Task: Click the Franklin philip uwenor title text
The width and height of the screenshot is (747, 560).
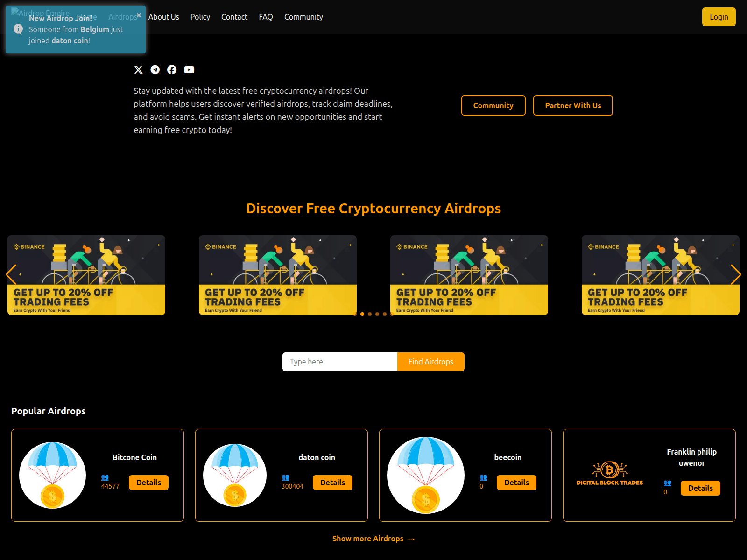Action: [x=692, y=457]
